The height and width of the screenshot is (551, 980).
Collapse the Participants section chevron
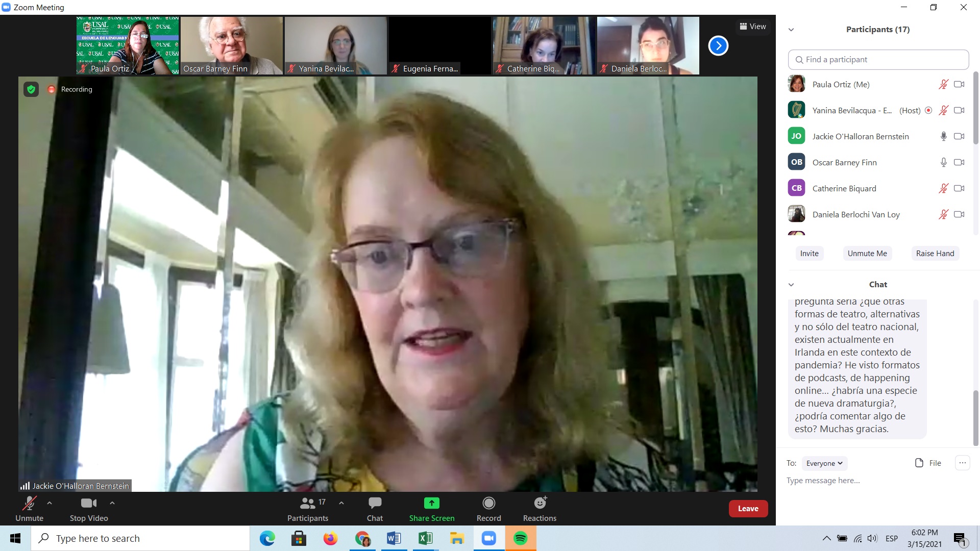(x=791, y=30)
